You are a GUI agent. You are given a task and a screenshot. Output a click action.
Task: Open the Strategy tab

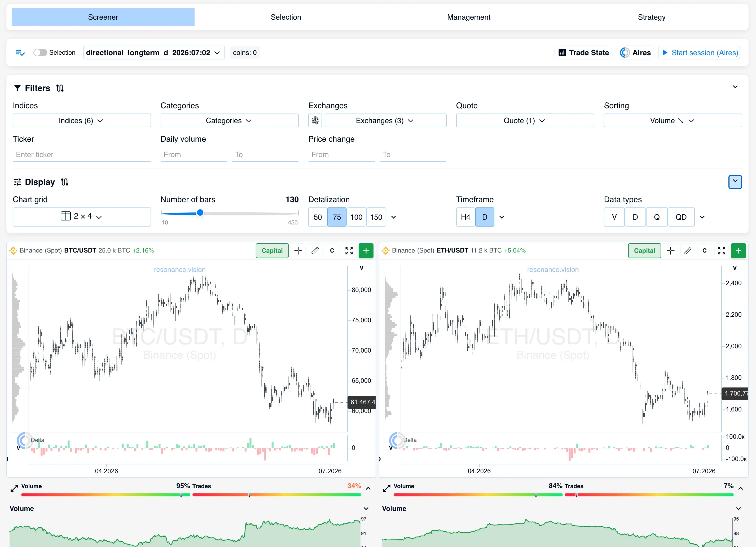pos(652,17)
